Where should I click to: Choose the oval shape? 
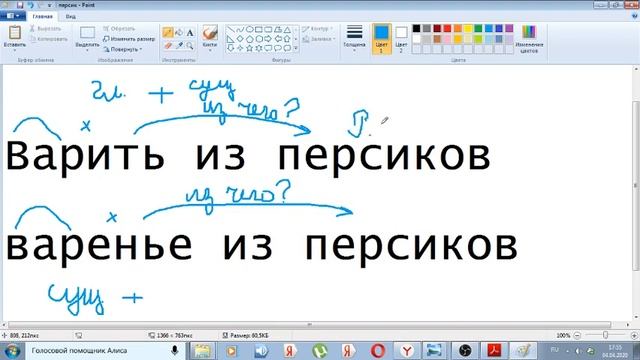249,29
